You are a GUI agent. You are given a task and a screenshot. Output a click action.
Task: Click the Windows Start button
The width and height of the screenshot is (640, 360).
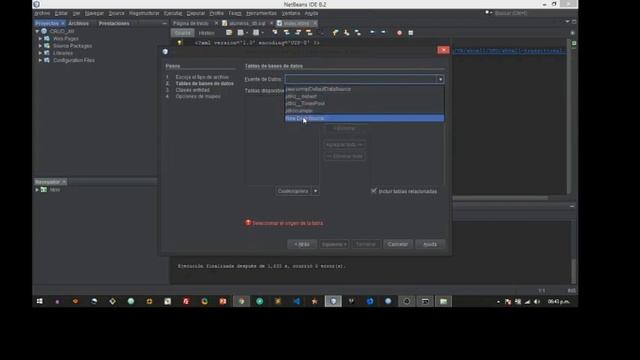click(39, 301)
